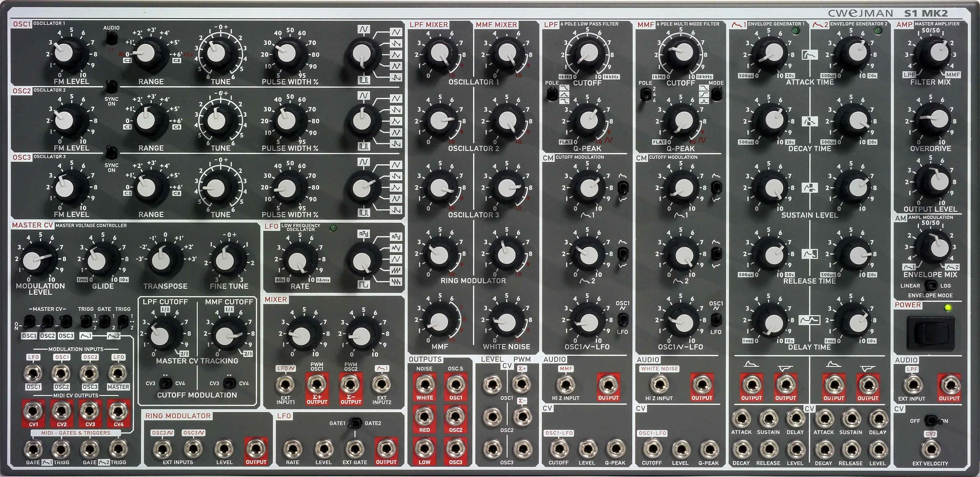The width and height of the screenshot is (980, 477).
Task: Click the LFO waveform selector knob
Action: pyautogui.click(x=363, y=261)
